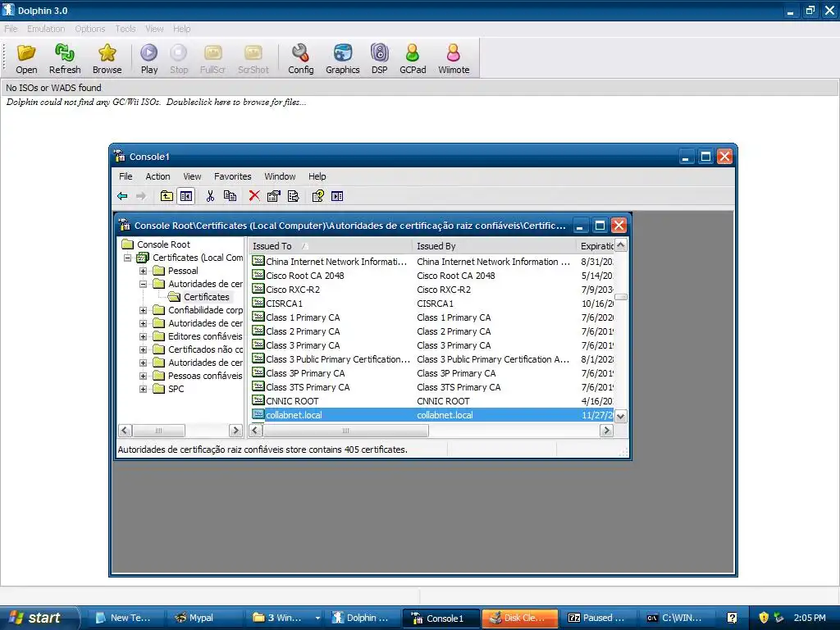Click the tree pane scroll right arrow
The width and height of the screenshot is (840, 630).
coord(235,430)
